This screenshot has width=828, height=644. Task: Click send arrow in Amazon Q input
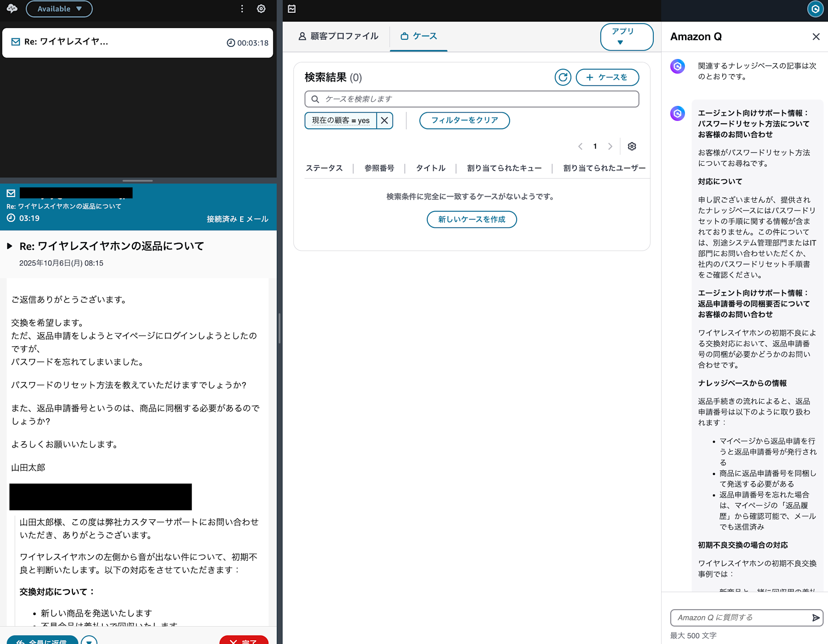point(816,617)
